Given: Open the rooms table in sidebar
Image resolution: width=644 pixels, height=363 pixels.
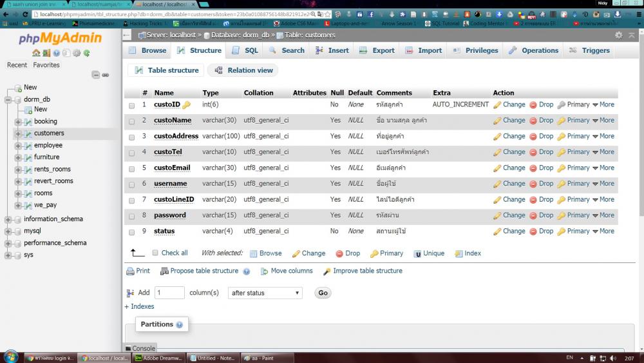Looking at the screenshot, I should tap(43, 193).
